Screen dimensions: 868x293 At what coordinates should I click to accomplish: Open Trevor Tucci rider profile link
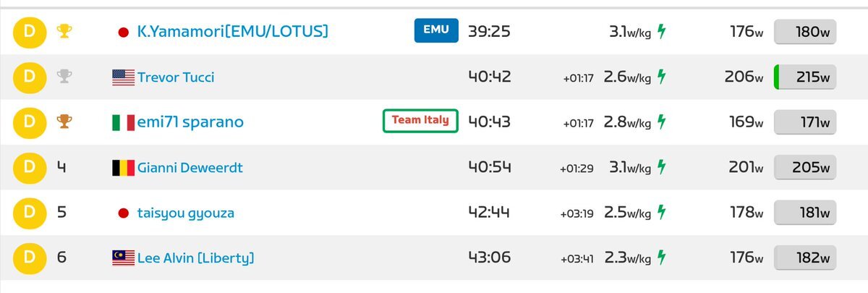(x=176, y=77)
